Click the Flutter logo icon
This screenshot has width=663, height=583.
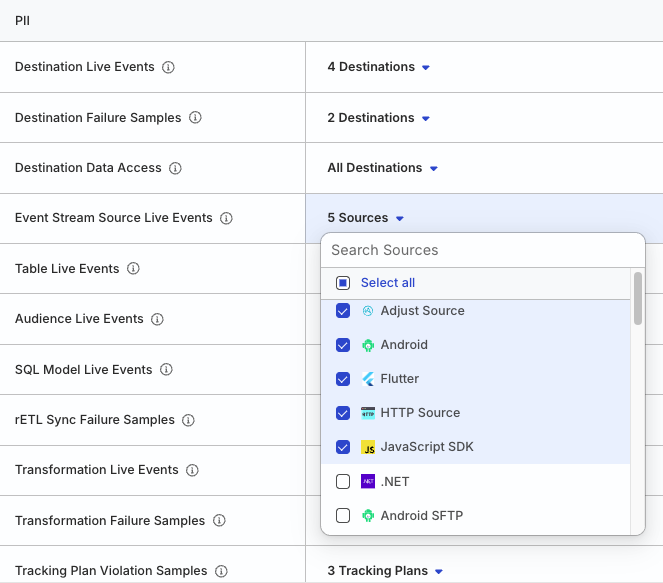click(x=368, y=379)
